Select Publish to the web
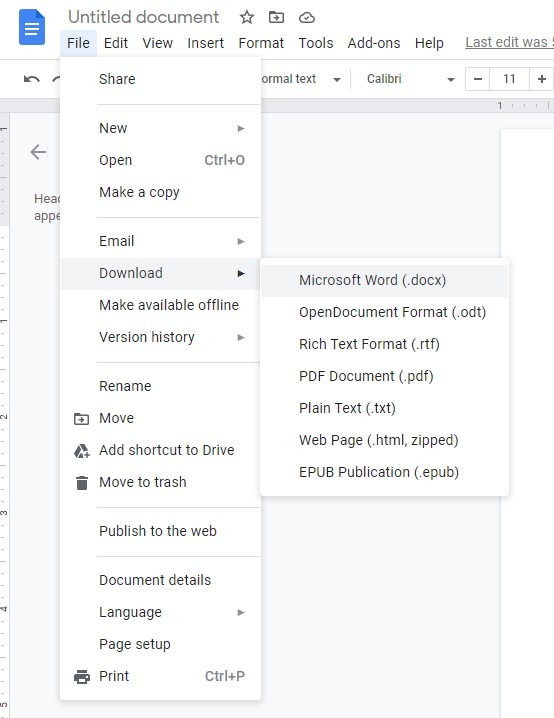 coord(161,531)
